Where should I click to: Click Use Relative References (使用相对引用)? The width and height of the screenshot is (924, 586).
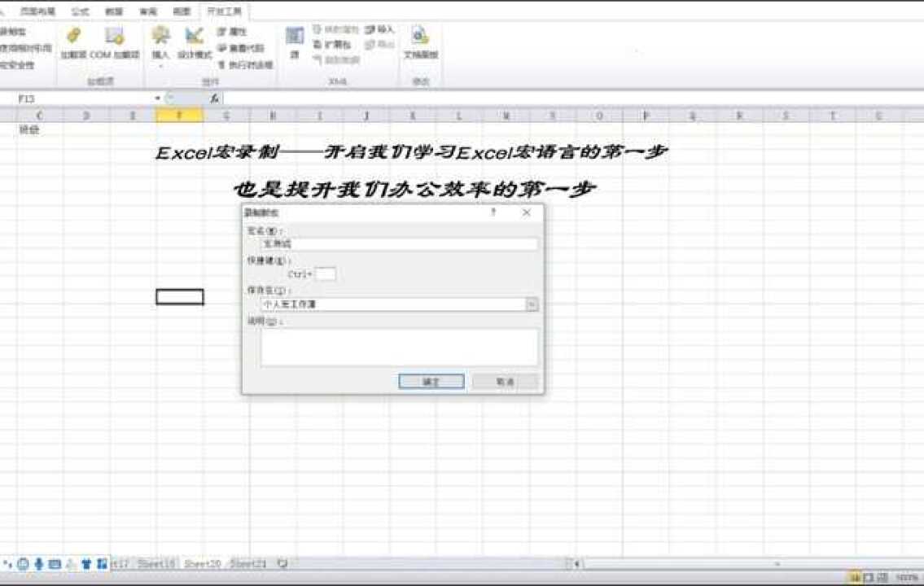coord(24,48)
